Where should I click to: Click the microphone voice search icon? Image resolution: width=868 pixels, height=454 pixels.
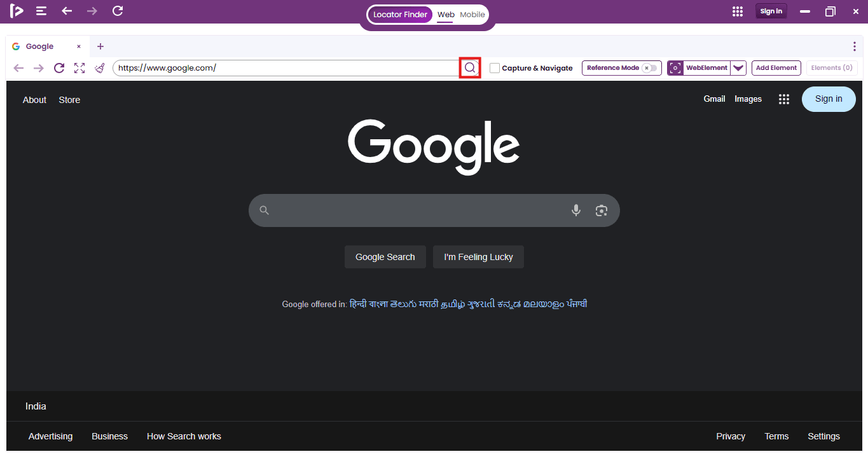tap(576, 210)
